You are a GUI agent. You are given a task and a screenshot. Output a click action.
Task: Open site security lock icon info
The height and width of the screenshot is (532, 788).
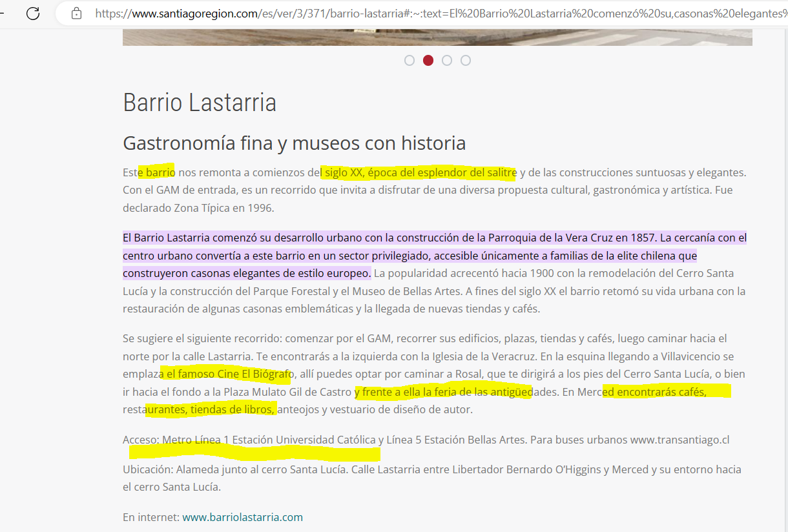click(x=76, y=13)
